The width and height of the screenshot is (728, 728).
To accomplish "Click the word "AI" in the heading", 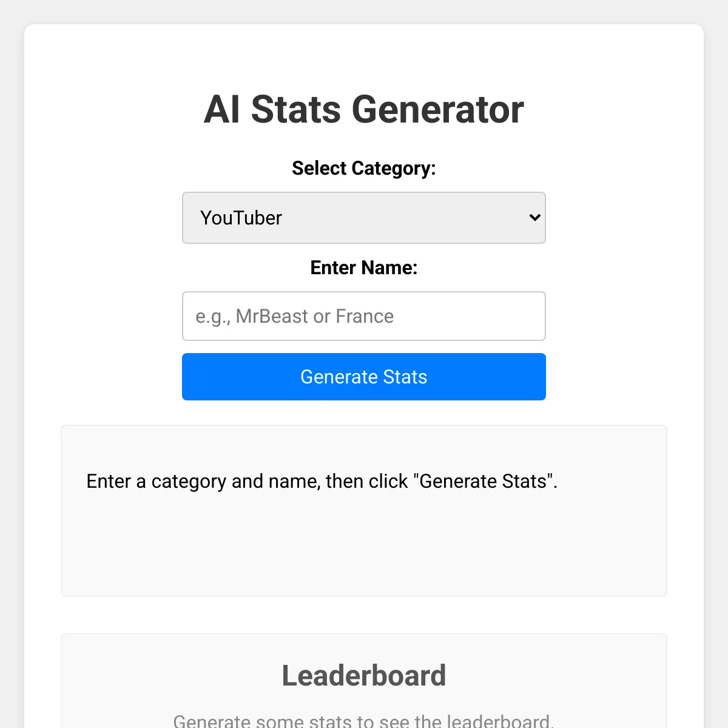I will pyautogui.click(x=221, y=110).
